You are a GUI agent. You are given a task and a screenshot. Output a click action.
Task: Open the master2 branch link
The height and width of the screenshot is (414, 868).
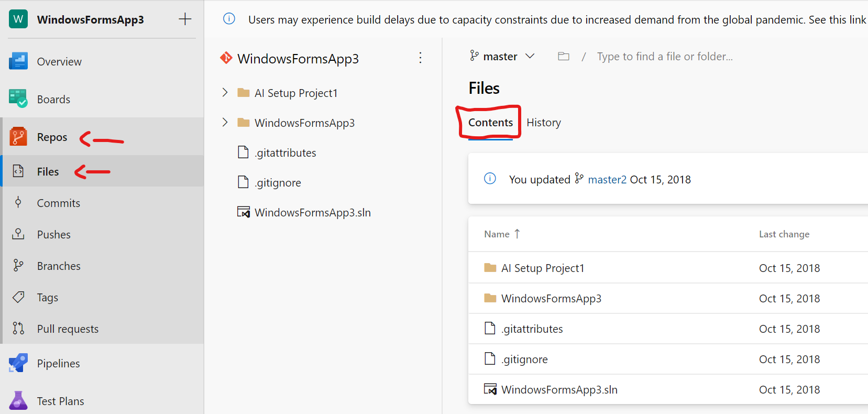tap(607, 180)
